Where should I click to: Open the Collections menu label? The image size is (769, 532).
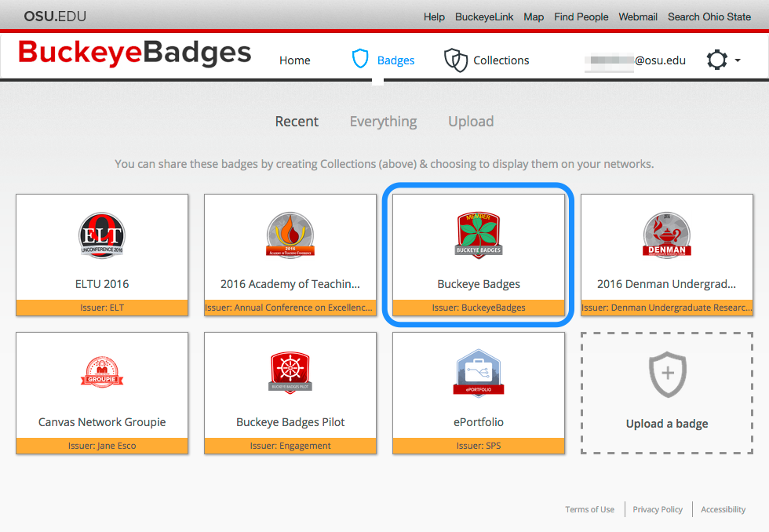click(x=501, y=60)
